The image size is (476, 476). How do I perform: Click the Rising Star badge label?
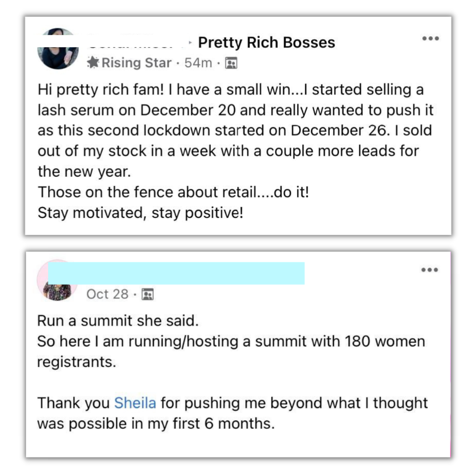(x=137, y=63)
